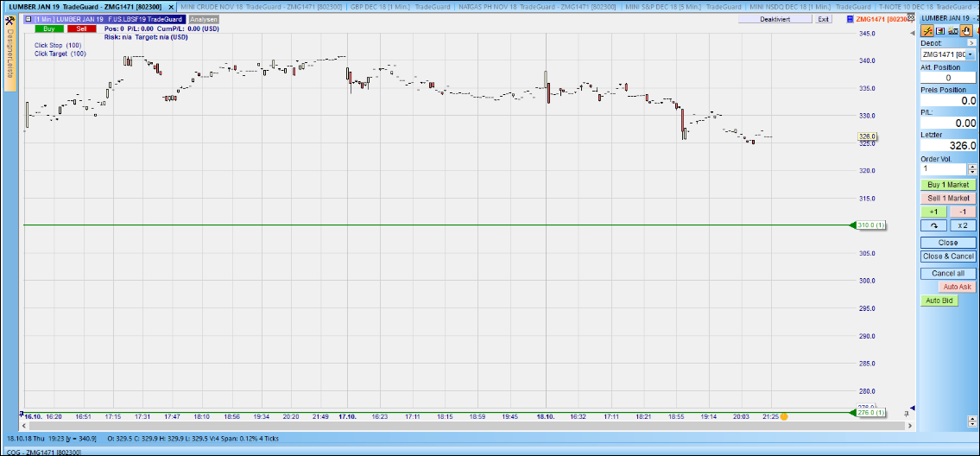The height and width of the screenshot is (456, 980).
Task: Click the reverse position arrow button
Action: pyautogui.click(x=933, y=225)
